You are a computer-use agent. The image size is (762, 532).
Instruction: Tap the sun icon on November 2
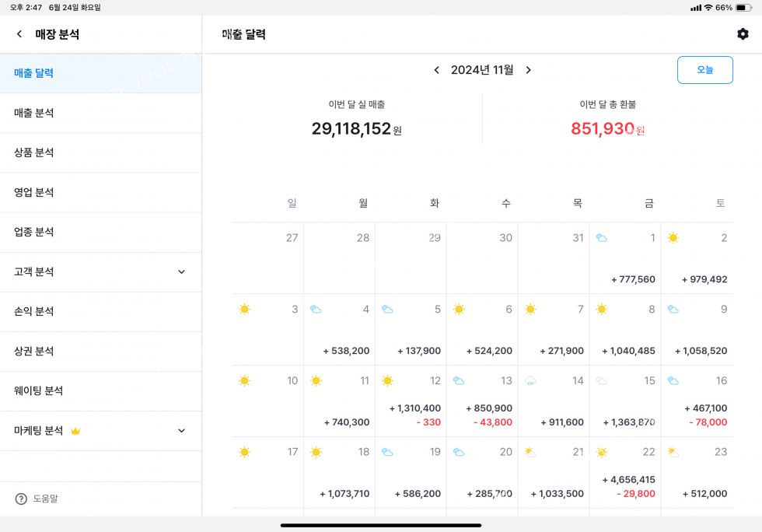coord(673,238)
